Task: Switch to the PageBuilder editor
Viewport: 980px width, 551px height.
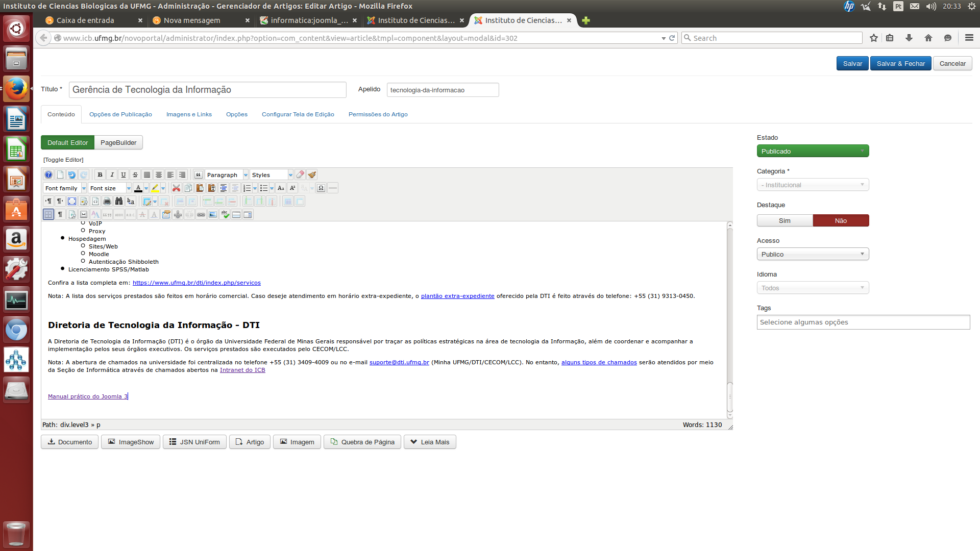Action: pos(118,143)
